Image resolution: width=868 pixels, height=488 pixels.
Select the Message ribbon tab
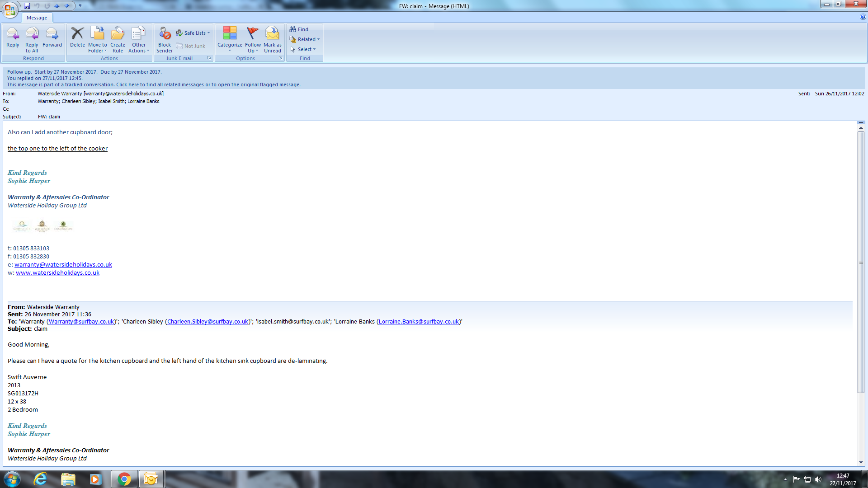click(x=37, y=18)
